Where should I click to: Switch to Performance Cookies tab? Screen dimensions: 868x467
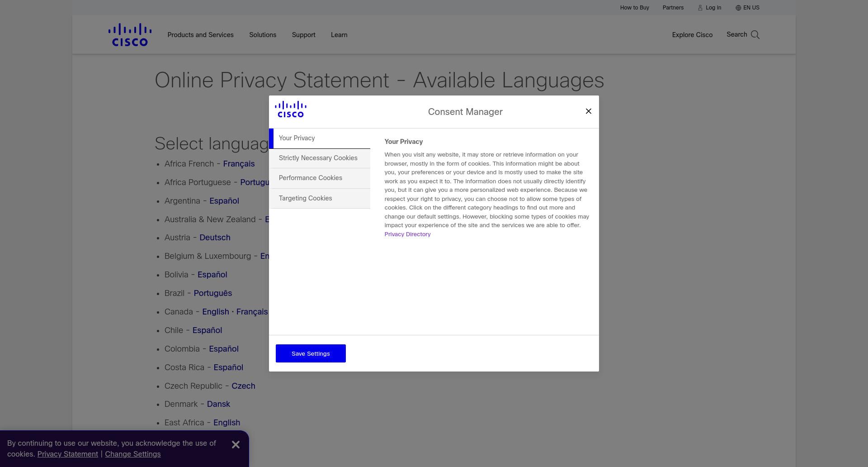click(320, 178)
